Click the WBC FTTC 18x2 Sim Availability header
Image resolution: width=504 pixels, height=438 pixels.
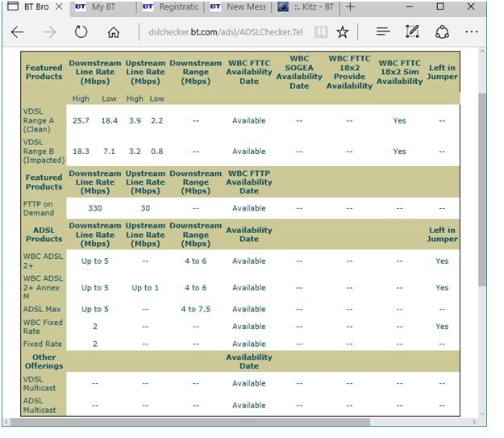click(399, 72)
